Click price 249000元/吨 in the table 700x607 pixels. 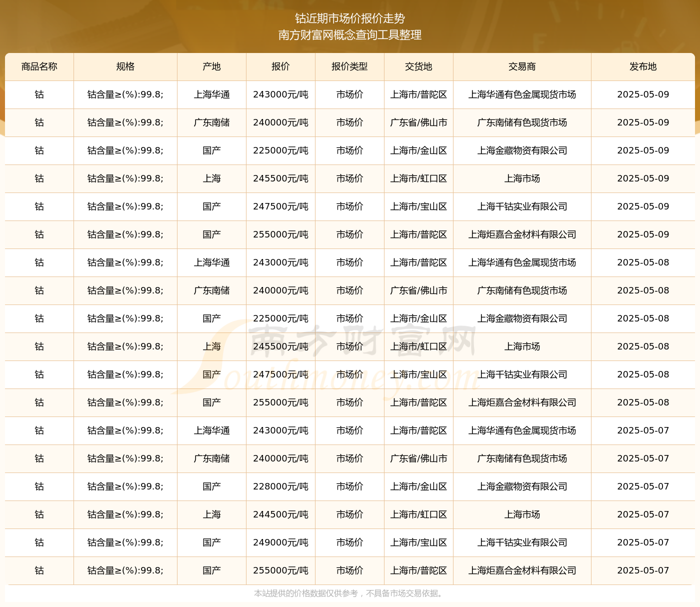pos(280,542)
